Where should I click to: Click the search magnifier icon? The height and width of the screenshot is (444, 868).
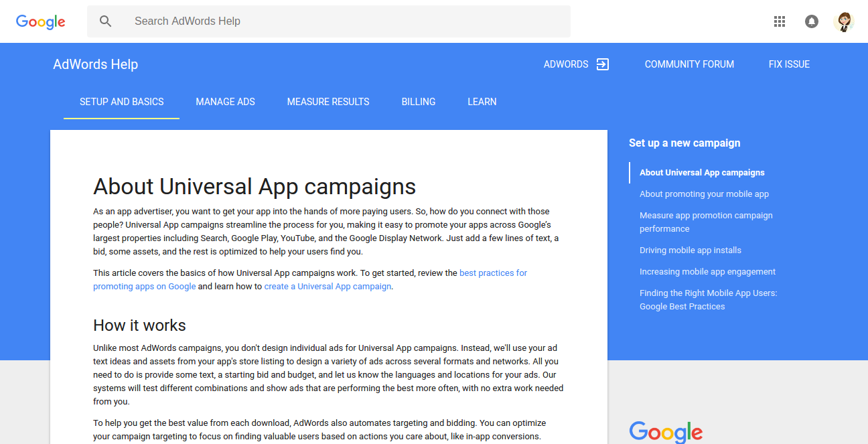[x=105, y=21]
